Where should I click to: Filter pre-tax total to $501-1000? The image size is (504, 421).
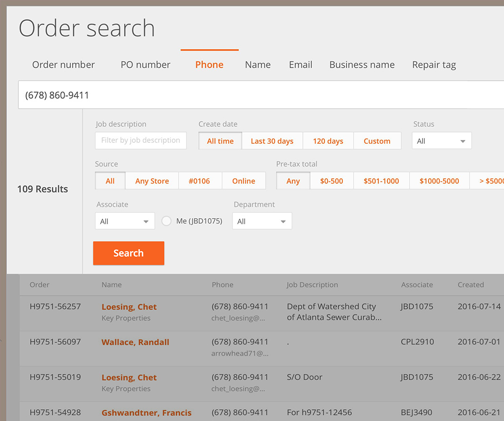tap(381, 181)
